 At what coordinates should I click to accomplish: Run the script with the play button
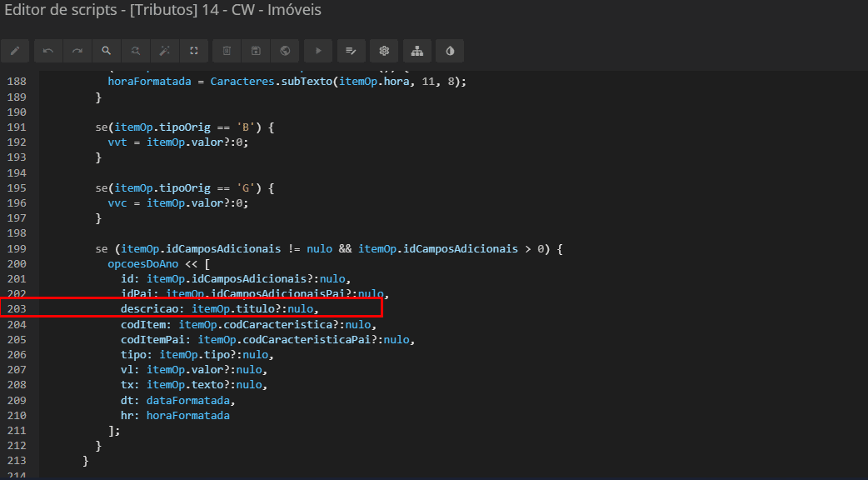pos(317,51)
